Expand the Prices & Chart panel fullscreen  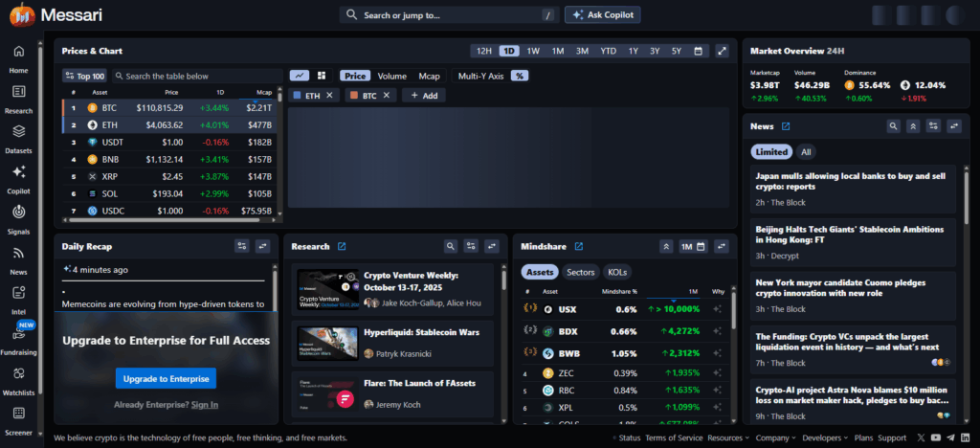point(723,51)
